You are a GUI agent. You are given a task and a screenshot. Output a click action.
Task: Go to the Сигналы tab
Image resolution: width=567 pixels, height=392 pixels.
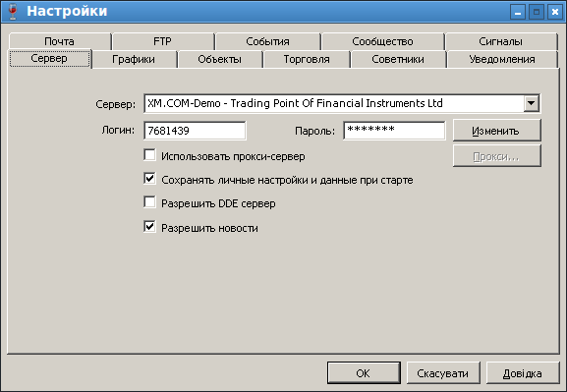click(x=501, y=41)
